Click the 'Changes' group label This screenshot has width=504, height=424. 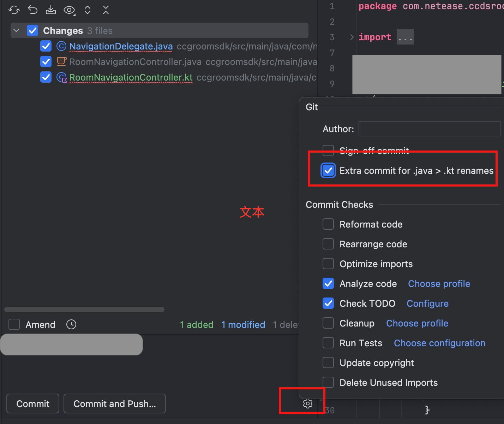(x=63, y=31)
